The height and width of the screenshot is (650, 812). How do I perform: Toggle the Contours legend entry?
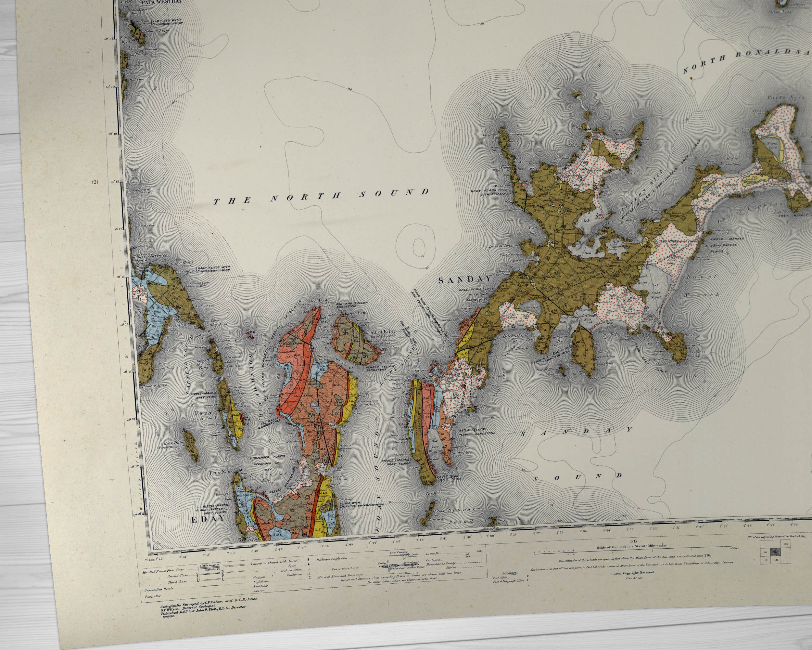433,560
